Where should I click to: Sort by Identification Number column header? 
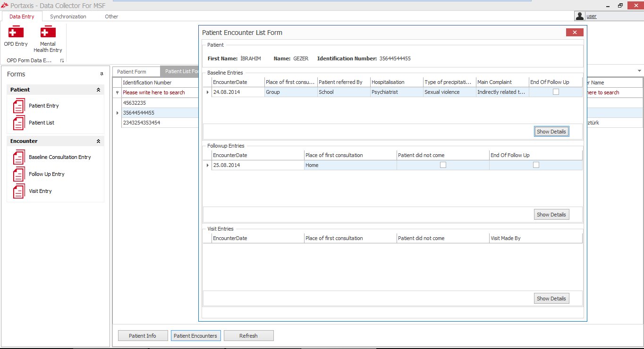(x=160, y=83)
